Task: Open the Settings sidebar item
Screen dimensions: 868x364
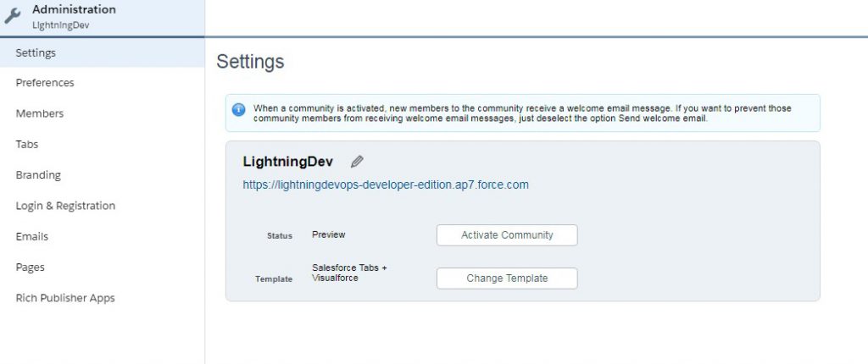Action: click(x=36, y=52)
